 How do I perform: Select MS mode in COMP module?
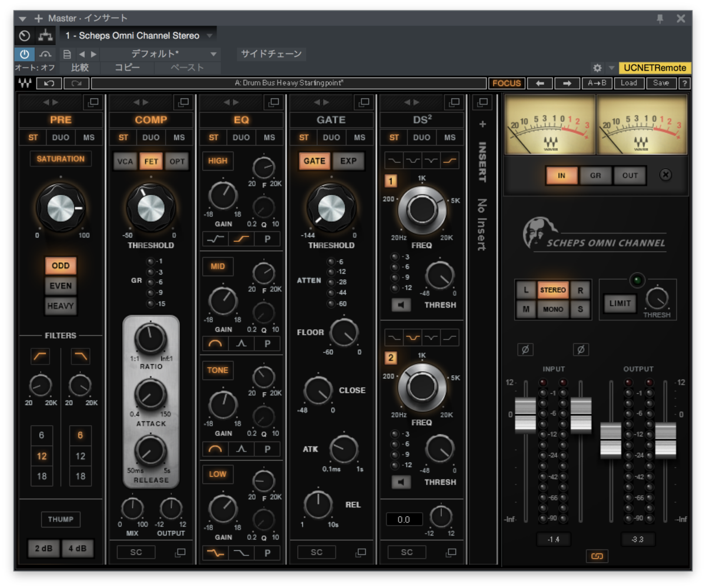tap(179, 138)
